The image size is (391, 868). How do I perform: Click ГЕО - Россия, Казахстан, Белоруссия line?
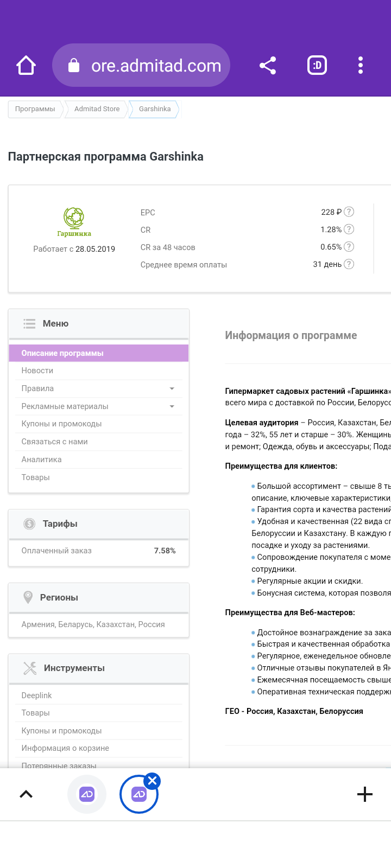coord(294,711)
